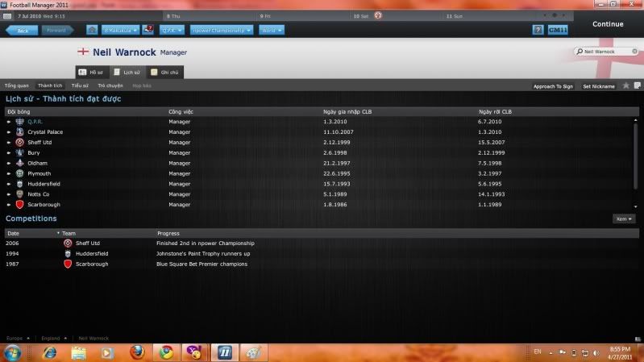This screenshot has width=644, height=362.
Task: Open the World dropdown menu
Action: pyautogui.click(x=272, y=30)
